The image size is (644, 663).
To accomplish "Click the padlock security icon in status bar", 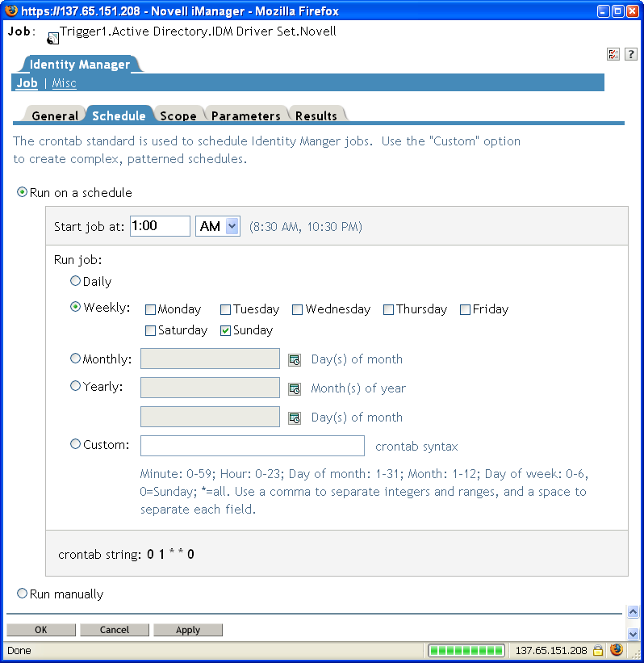I will click(x=598, y=650).
